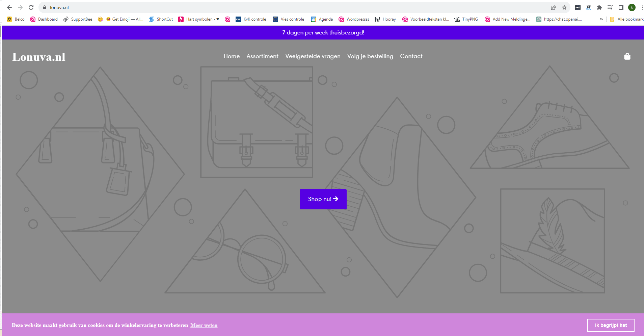Open Veelgestelde vragen in the navigation
Viewport: 644px width, 336px height.
[313, 56]
